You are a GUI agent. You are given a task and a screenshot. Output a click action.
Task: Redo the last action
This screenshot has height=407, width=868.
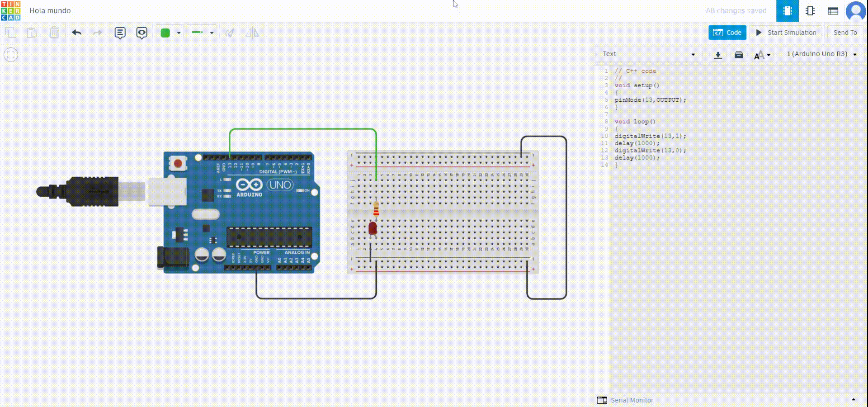98,33
